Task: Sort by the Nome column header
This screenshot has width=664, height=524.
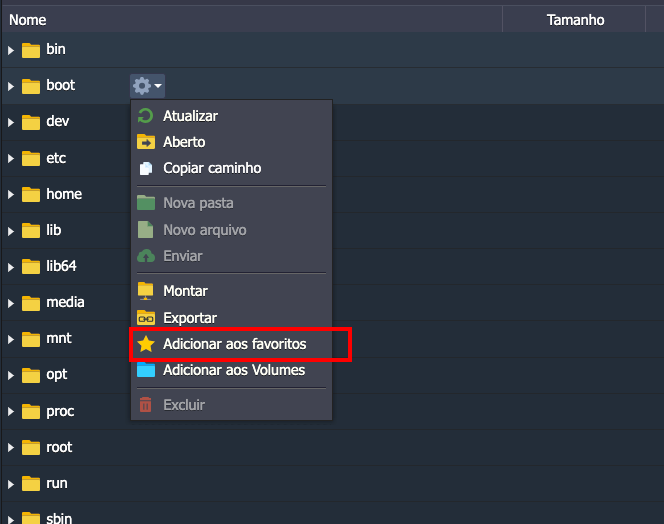Action: pyautogui.click(x=28, y=19)
